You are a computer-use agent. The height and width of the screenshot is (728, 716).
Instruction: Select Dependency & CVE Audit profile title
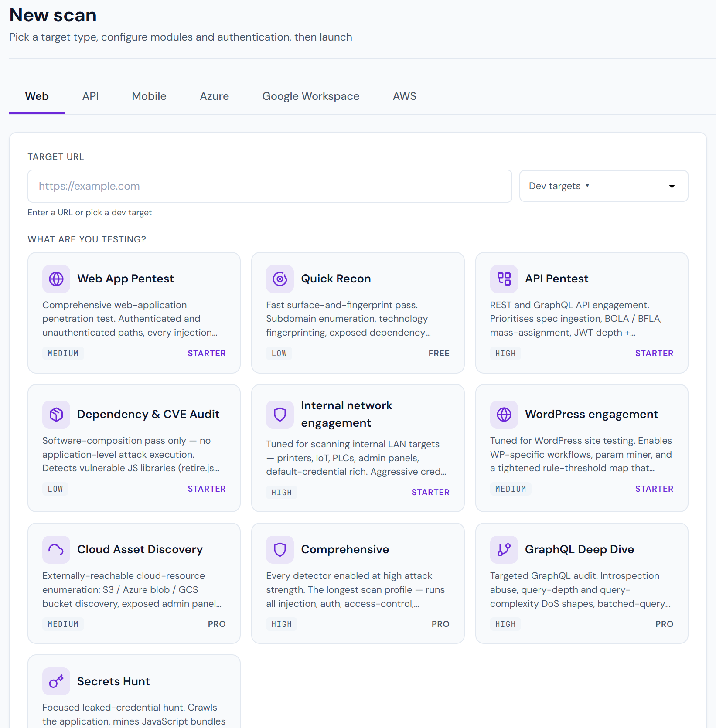(148, 414)
